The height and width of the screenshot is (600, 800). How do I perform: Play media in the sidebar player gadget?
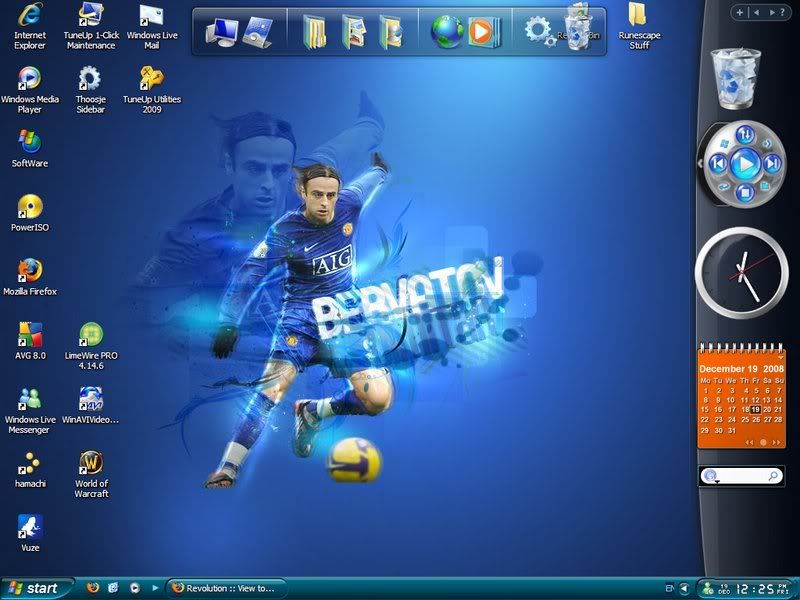[745, 164]
